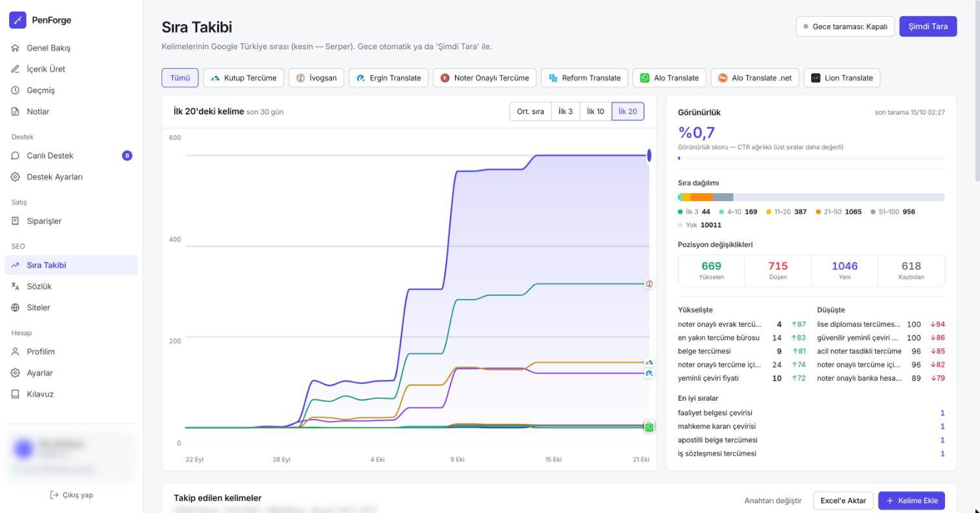This screenshot has width=980, height=513.
Task: Click the İvogsan marker on chart line
Action: 649,284
